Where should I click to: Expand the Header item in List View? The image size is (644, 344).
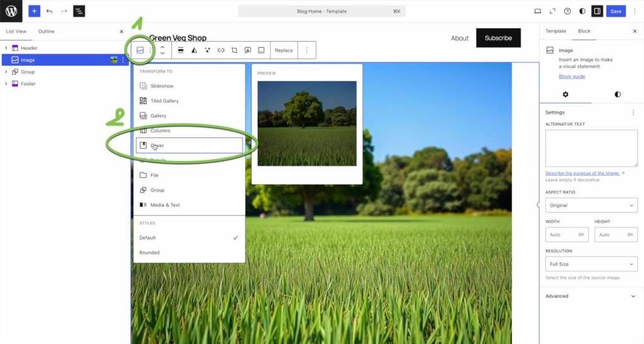[x=6, y=48]
